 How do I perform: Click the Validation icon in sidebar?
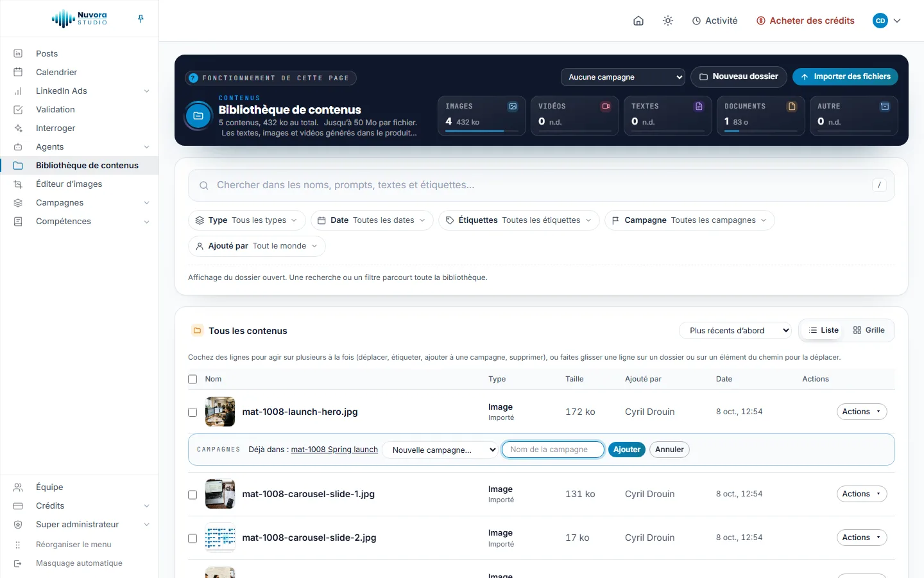tap(18, 109)
